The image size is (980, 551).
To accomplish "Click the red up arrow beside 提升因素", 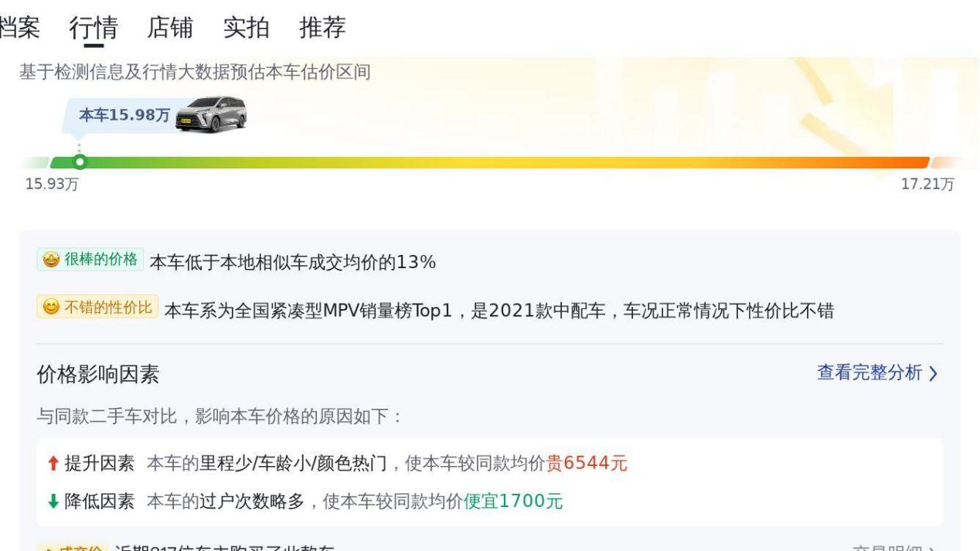I will tap(51, 464).
